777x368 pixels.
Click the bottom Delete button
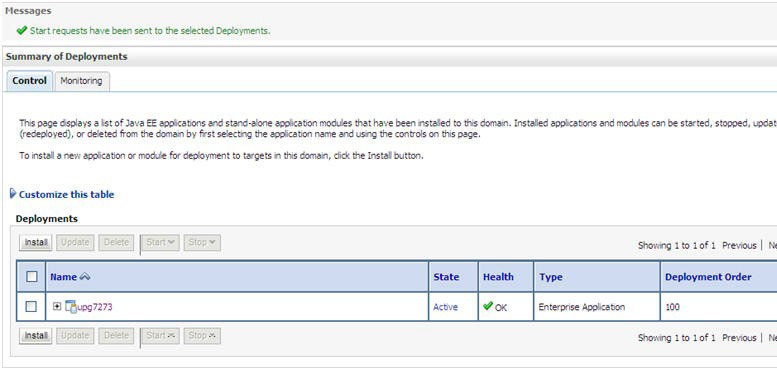point(116,336)
